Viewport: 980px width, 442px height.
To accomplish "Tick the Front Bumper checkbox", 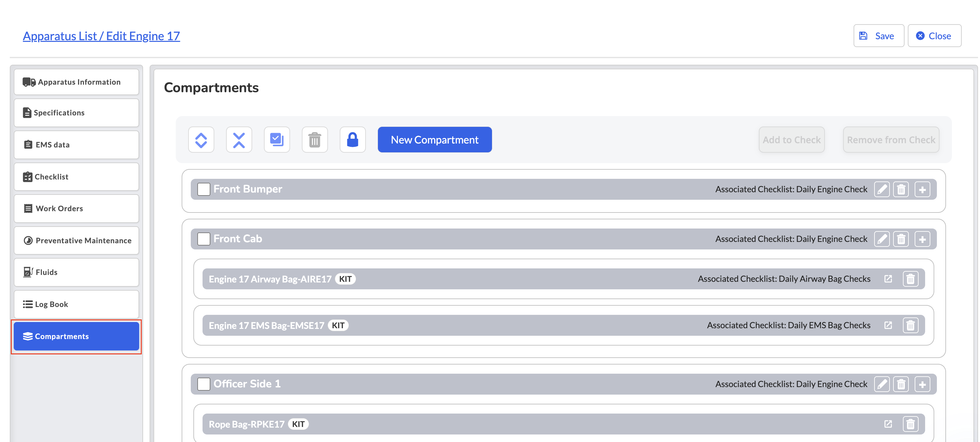I will [x=204, y=189].
